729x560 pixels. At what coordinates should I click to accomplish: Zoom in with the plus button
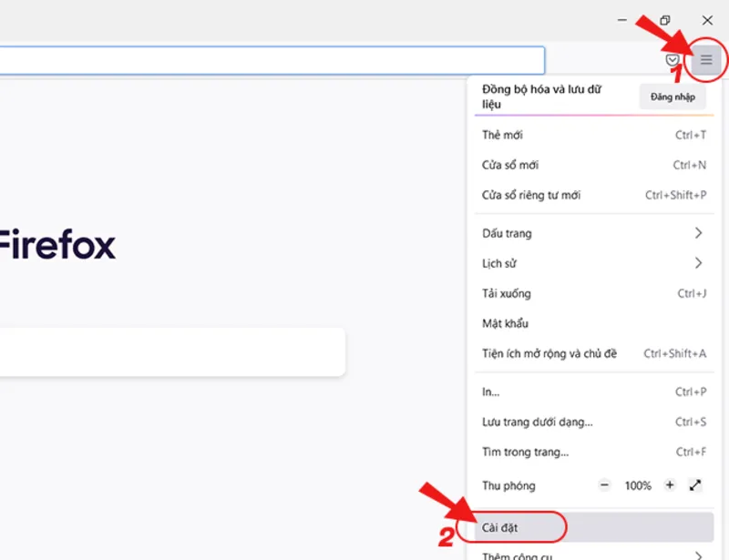[x=670, y=485]
